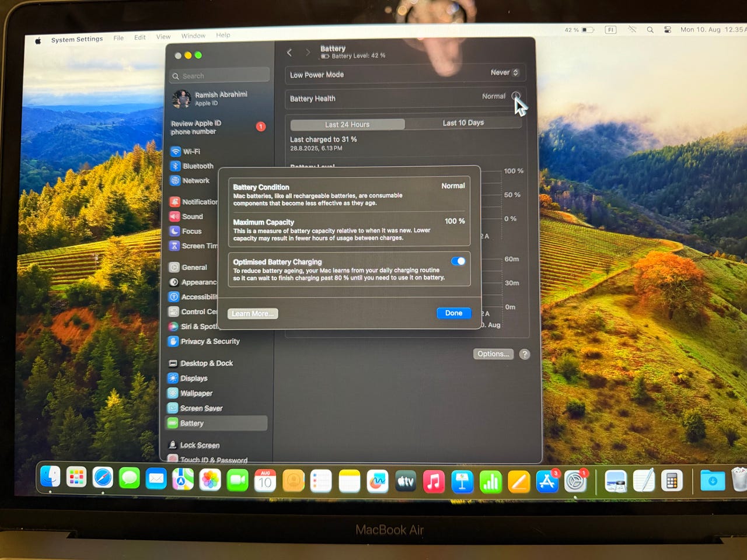
Task: Open the Edit menu
Action: (140, 37)
